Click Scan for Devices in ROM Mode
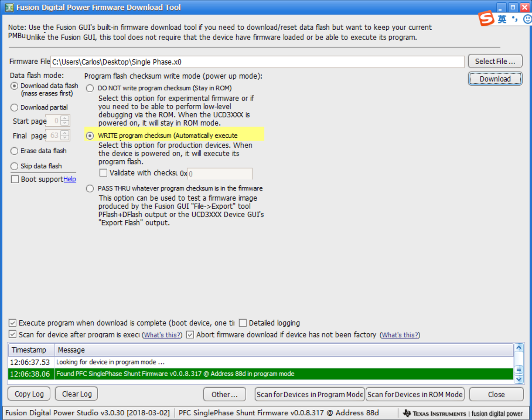The width and height of the screenshot is (532, 420). [x=415, y=394]
